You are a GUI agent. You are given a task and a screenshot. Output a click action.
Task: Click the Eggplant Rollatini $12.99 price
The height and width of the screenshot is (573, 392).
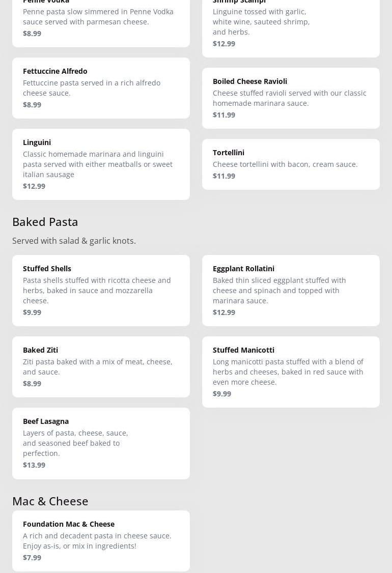click(224, 312)
